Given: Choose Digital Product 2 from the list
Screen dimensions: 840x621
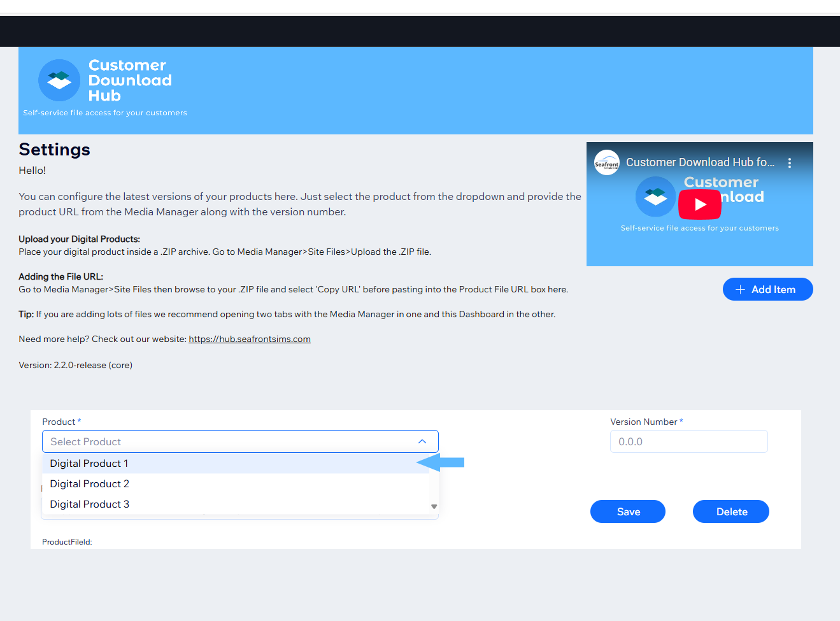Looking at the screenshot, I should [235, 483].
